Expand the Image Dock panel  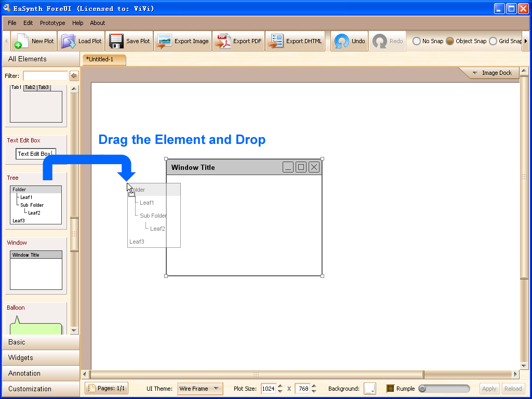(x=491, y=73)
